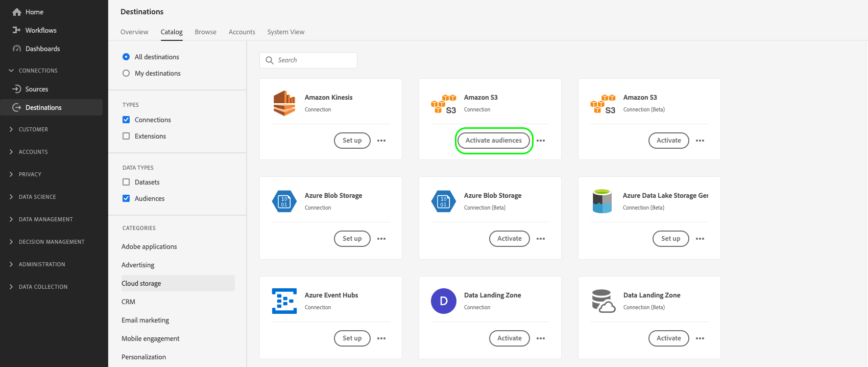Click the search magnifier icon
This screenshot has width=868, height=367.
point(270,60)
